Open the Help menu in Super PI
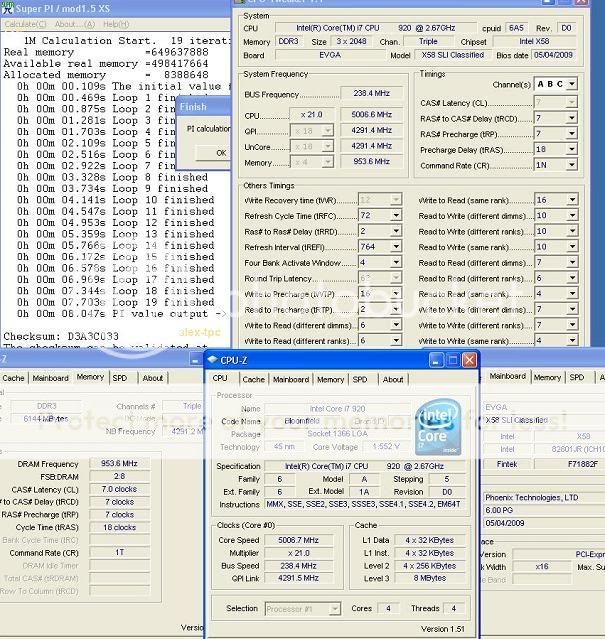This screenshot has height=639, width=605. pyautogui.click(x=116, y=24)
